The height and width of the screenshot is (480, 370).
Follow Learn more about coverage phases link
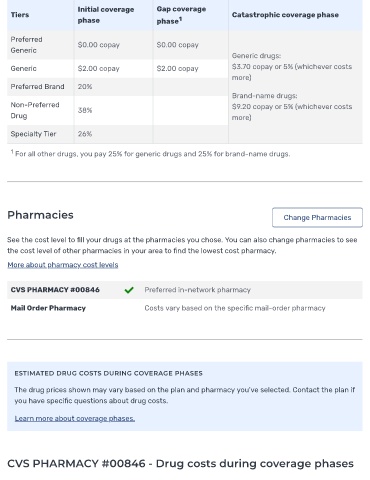[75, 418]
